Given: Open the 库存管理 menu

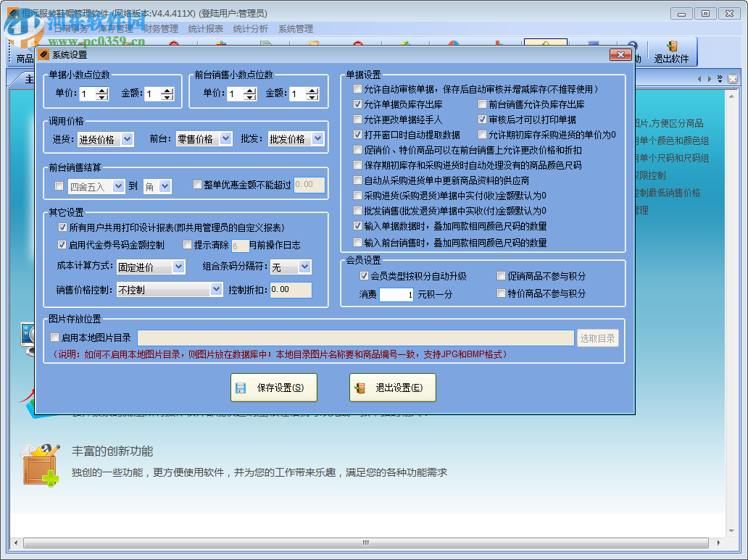Looking at the screenshot, I should (x=116, y=29).
